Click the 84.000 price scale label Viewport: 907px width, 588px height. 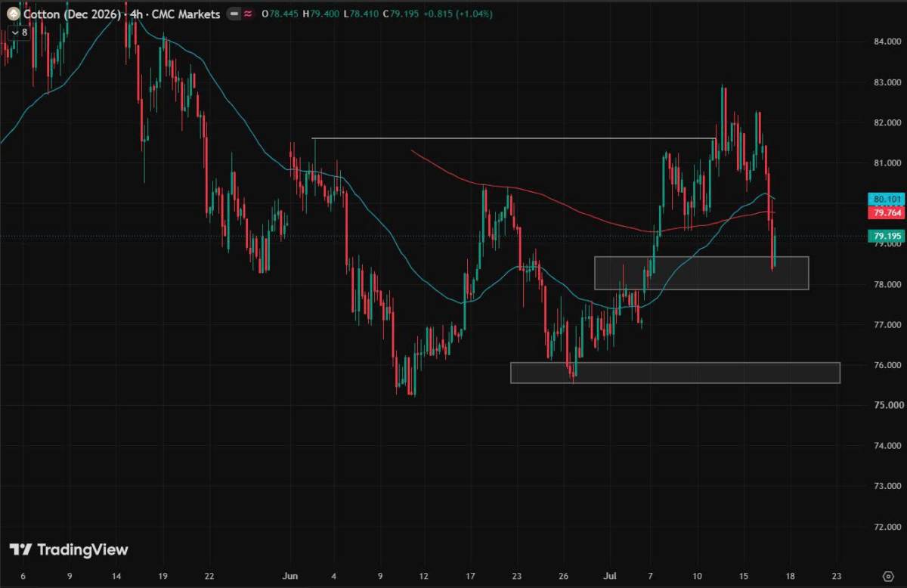click(x=887, y=42)
